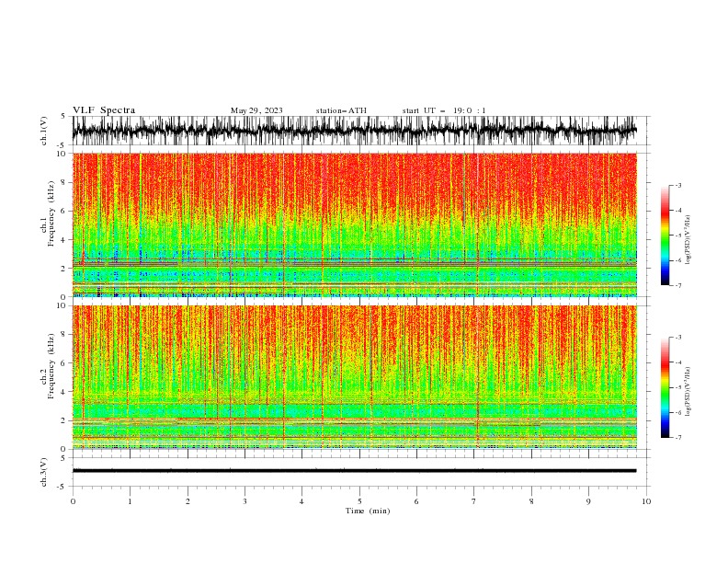Click inside the ch.1 spectrogram panel
The width and height of the screenshot is (728, 563).
(354, 224)
